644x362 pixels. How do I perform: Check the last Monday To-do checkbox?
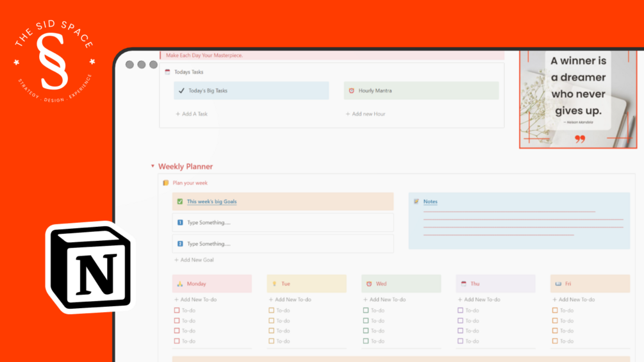pyautogui.click(x=177, y=341)
